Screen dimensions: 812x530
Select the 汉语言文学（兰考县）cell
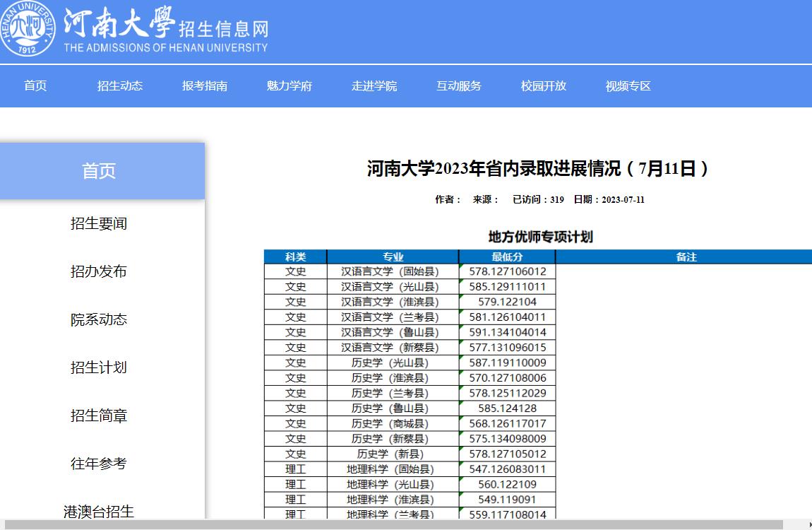[393, 317]
